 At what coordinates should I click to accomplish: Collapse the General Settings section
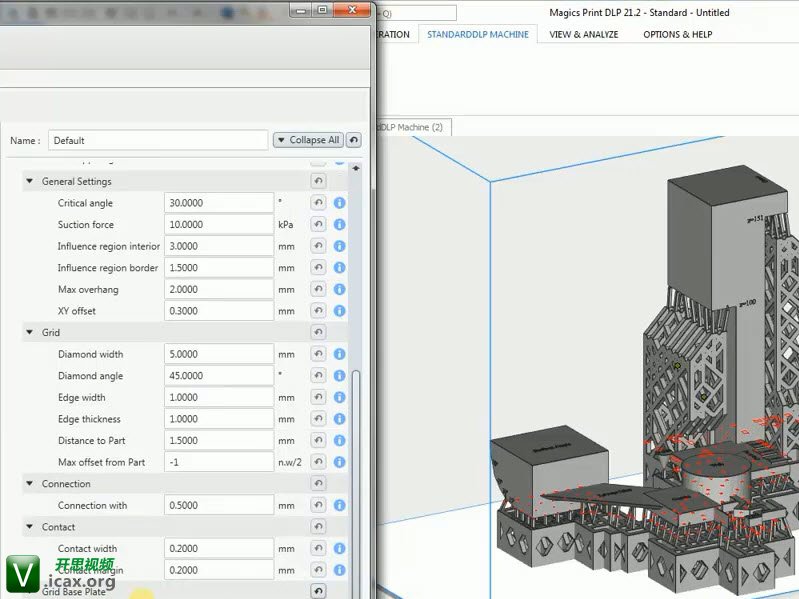[x=29, y=182]
